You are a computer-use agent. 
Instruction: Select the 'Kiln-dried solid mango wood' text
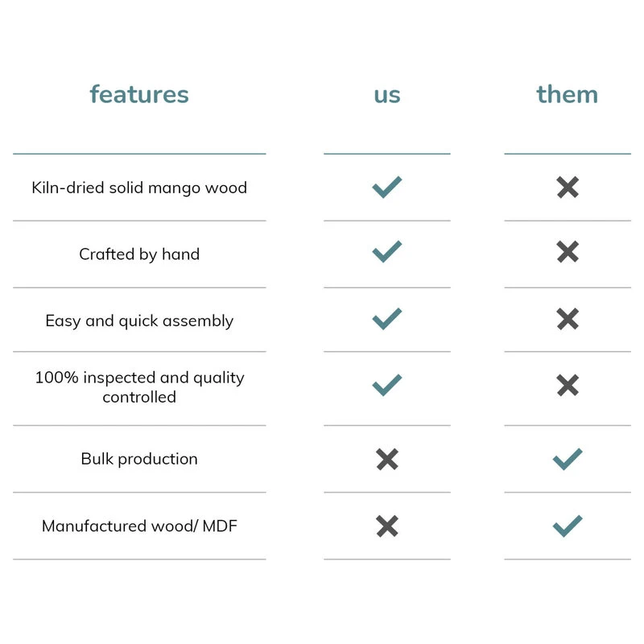pyautogui.click(x=139, y=188)
